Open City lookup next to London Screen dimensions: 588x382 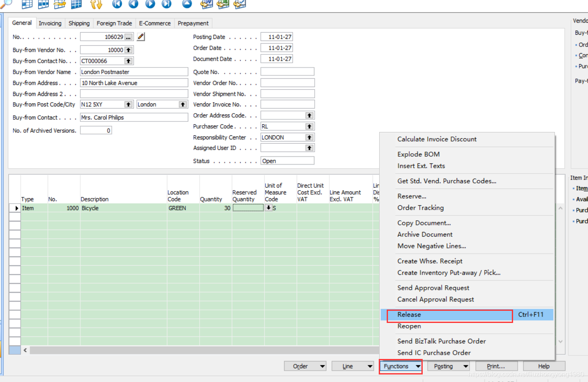183,104
